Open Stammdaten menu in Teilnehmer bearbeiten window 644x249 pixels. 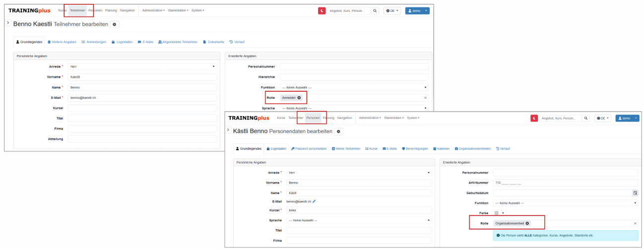point(176,10)
